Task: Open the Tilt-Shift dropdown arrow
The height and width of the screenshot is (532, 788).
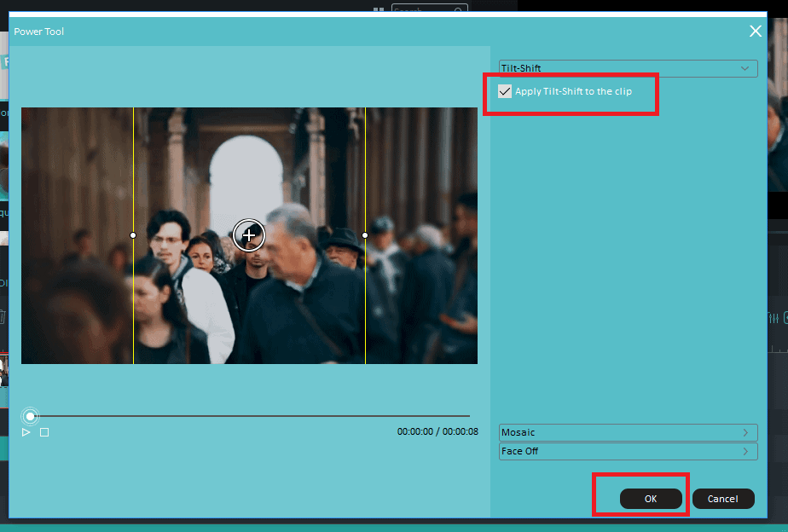Action: point(745,68)
